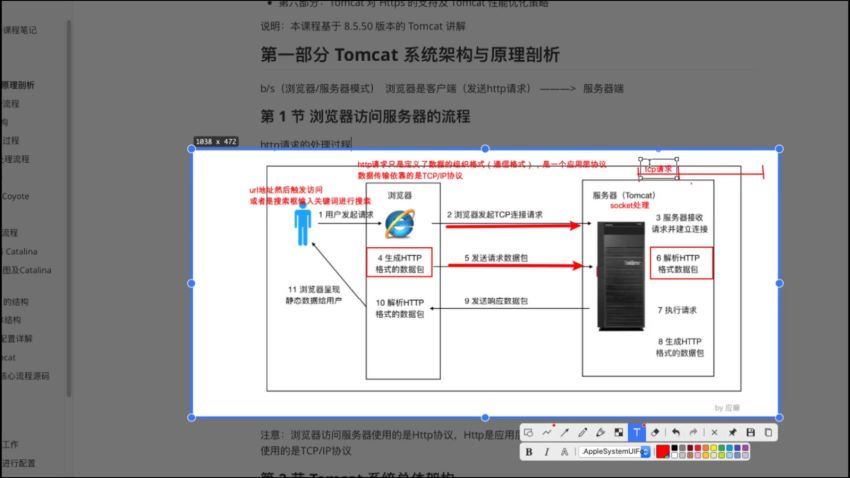Choose the purple color swatch

[x=745, y=448]
